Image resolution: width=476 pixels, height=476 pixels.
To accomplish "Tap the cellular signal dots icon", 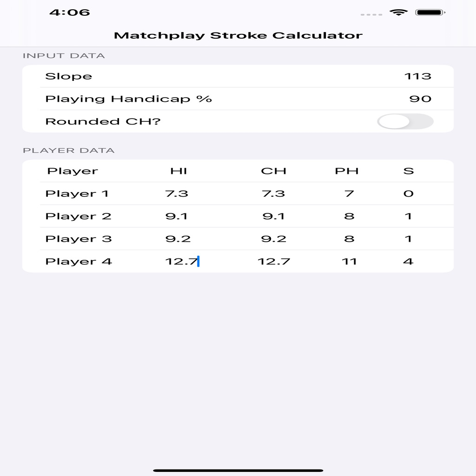I will (x=371, y=14).
